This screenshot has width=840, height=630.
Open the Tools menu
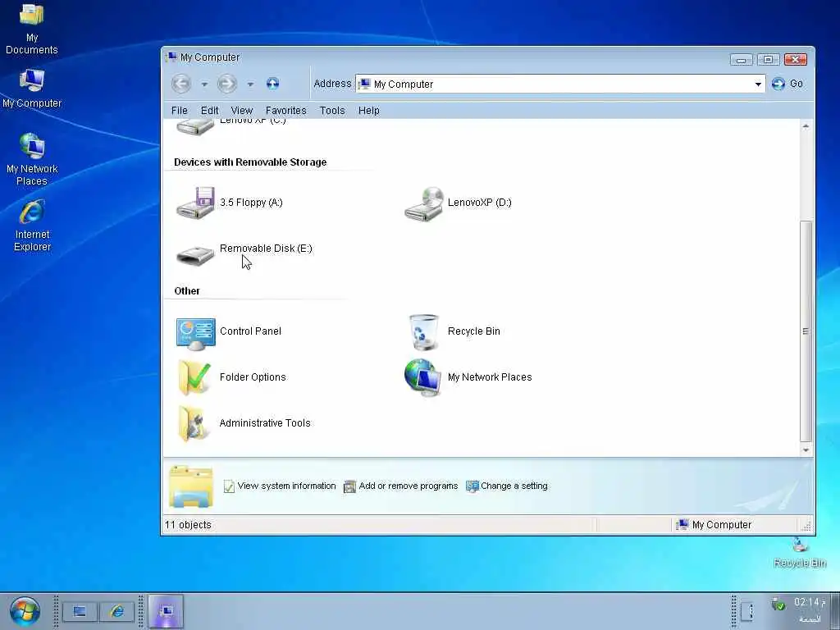pyautogui.click(x=332, y=111)
